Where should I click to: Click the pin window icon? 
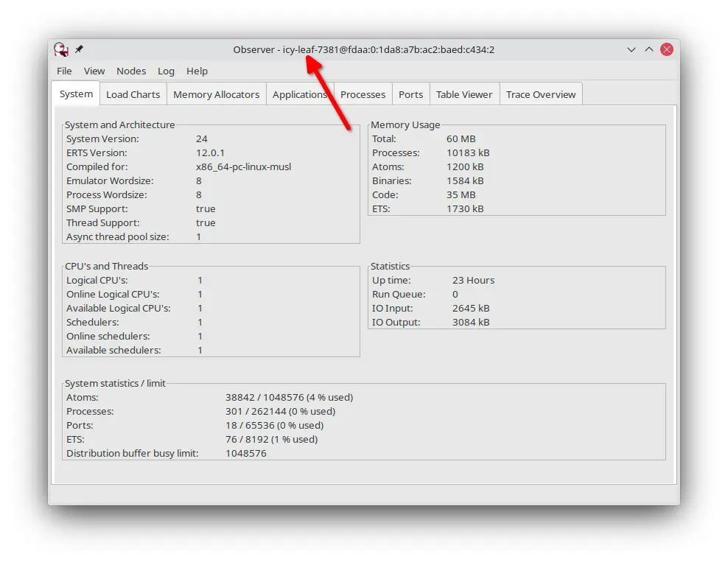[79, 49]
